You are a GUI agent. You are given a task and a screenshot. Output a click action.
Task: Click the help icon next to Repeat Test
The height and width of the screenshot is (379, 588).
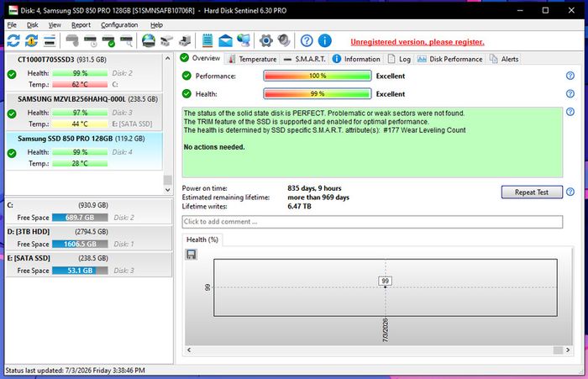[570, 192]
